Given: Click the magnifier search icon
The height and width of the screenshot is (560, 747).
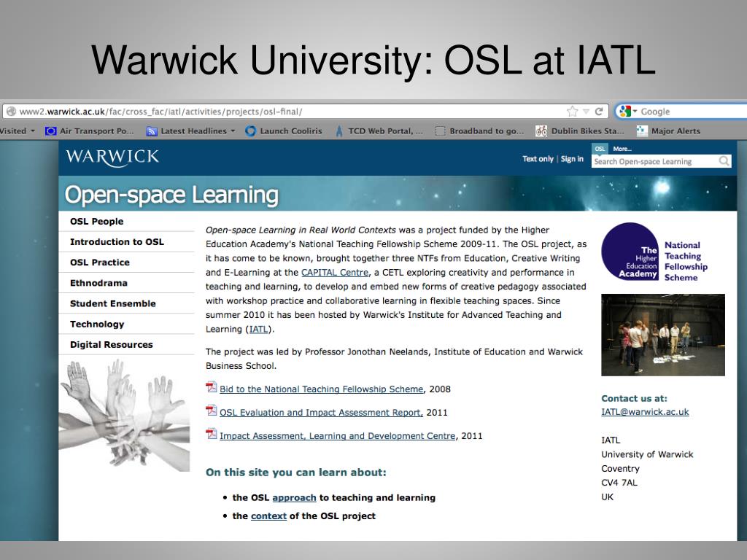Looking at the screenshot, I should (724, 161).
